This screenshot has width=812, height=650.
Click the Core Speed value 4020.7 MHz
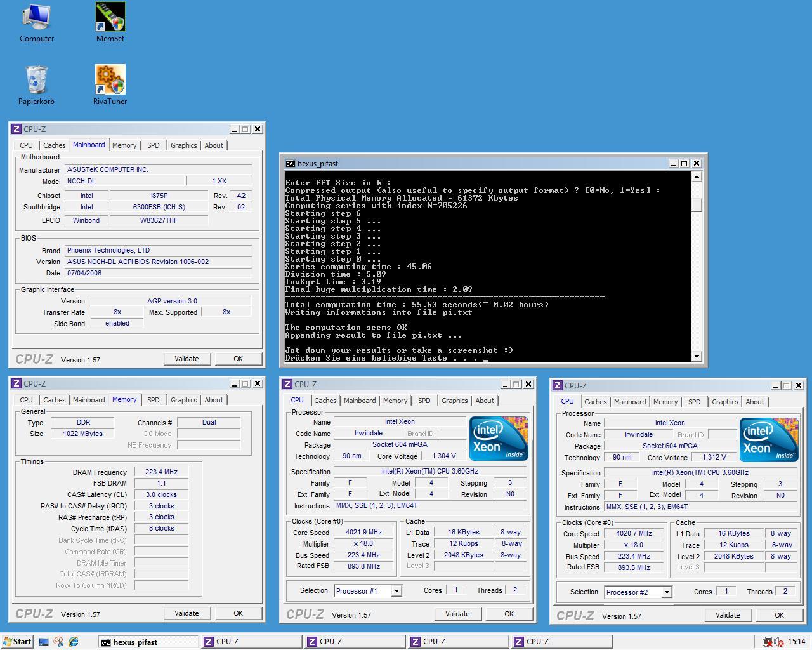pyautogui.click(x=634, y=534)
